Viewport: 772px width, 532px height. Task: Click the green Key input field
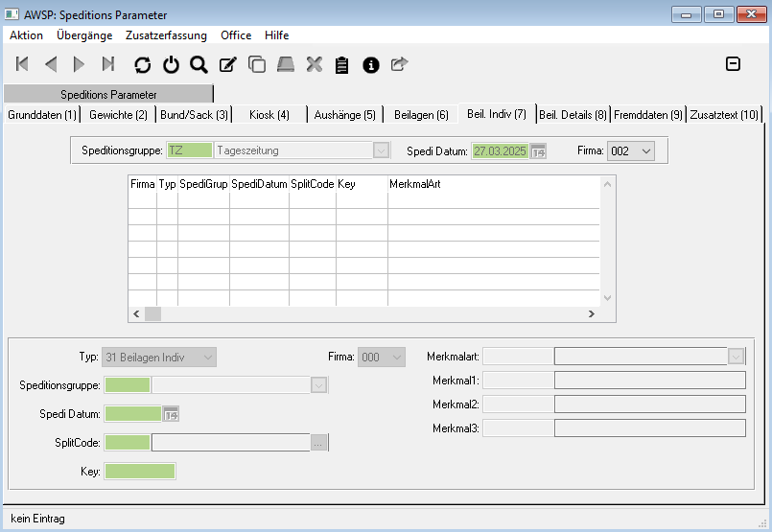(140, 471)
